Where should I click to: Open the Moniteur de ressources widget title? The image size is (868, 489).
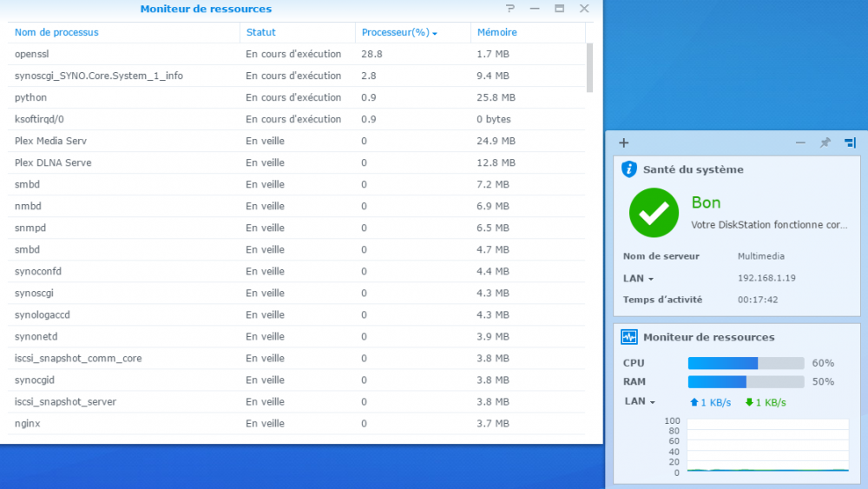(708, 337)
